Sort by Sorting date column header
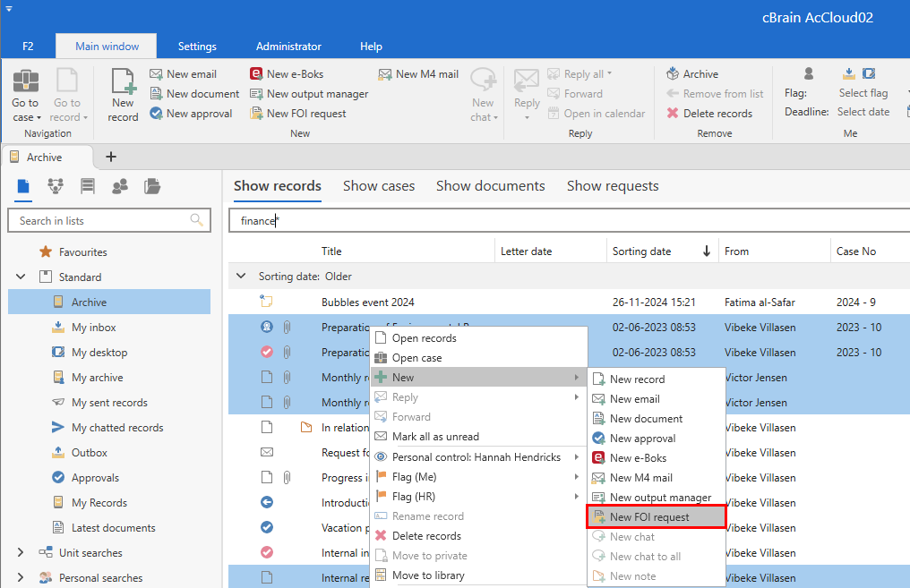Viewport: 910px width, 588px height. pyautogui.click(x=641, y=251)
